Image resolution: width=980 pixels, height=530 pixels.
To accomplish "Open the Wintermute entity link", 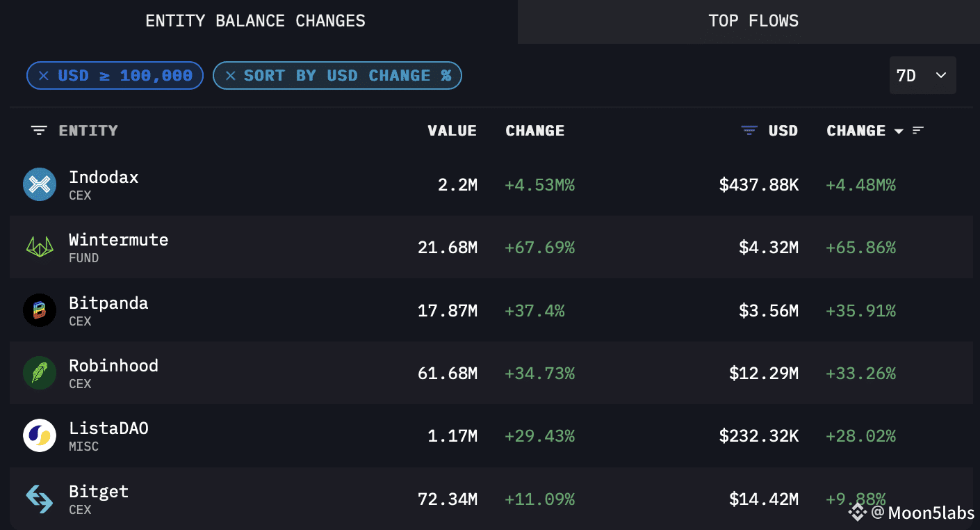I will pos(118,240).
